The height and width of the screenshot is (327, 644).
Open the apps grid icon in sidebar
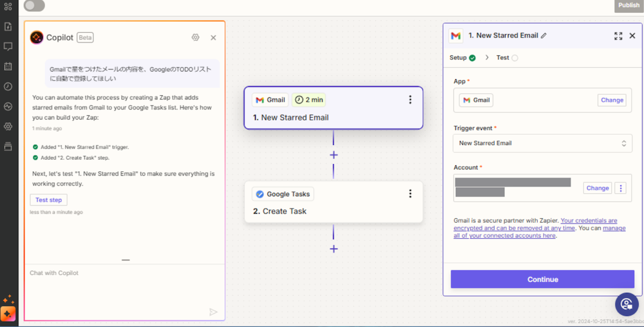(8, 6)
